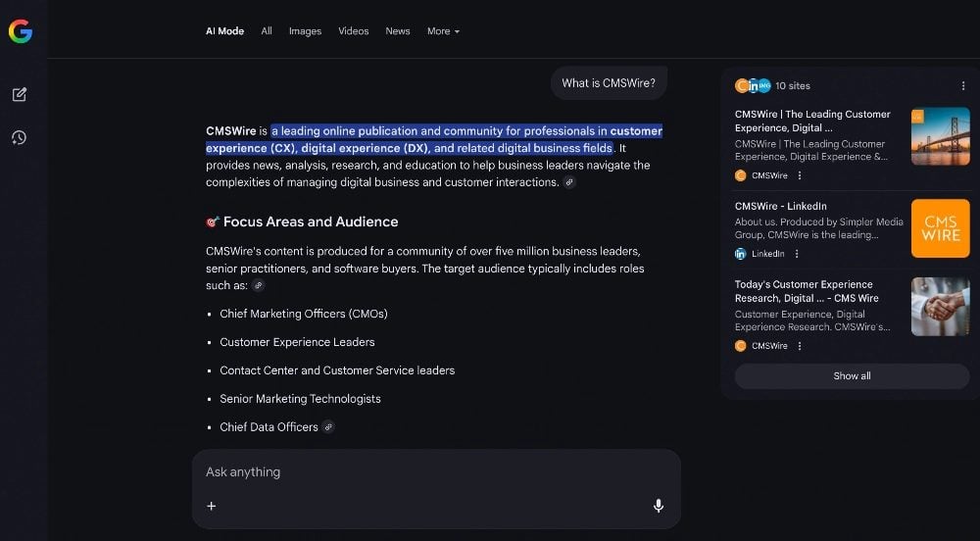The image size is (980, 541).
Task: Switch to the Images tab
Action: tap(305, 31)
